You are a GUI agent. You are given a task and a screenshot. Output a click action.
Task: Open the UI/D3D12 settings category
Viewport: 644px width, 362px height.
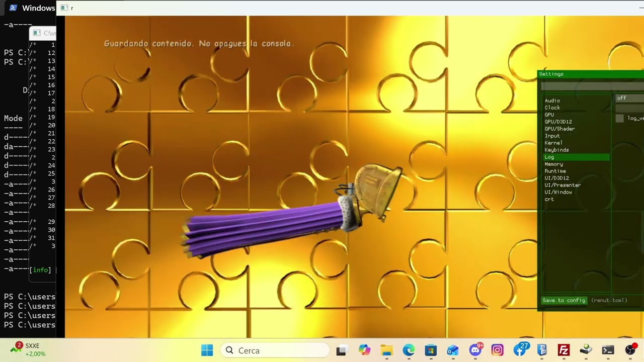point(556,178)
